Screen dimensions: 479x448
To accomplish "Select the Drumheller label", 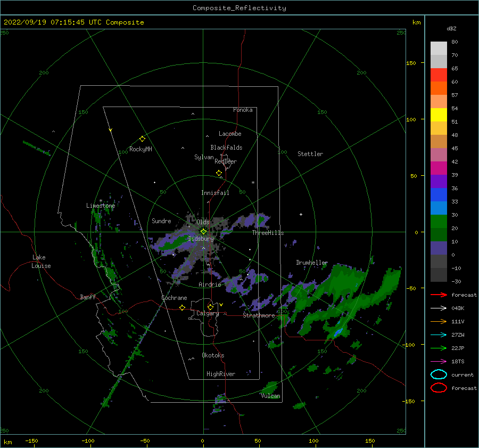I will click(x=312, y=263).
